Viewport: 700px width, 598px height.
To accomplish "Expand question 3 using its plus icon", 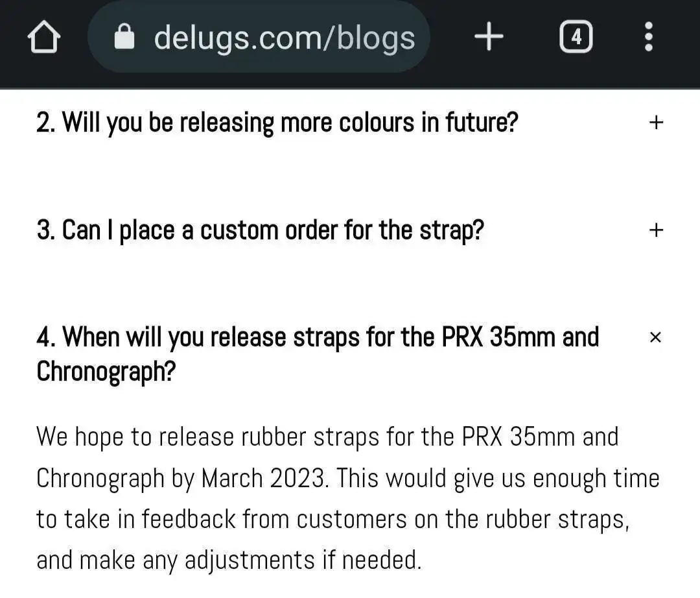I will point(656,230).
